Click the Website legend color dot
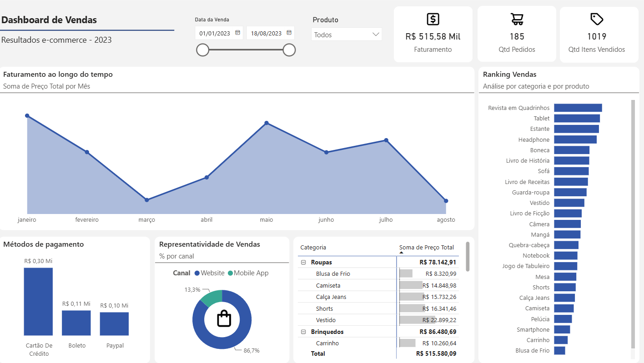 pyautogui.click(x=197, y=273)
